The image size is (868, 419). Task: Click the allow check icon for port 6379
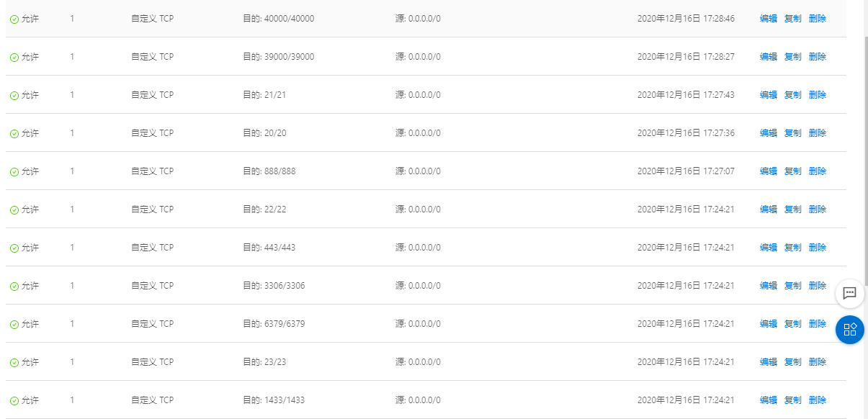coord(14,325)
